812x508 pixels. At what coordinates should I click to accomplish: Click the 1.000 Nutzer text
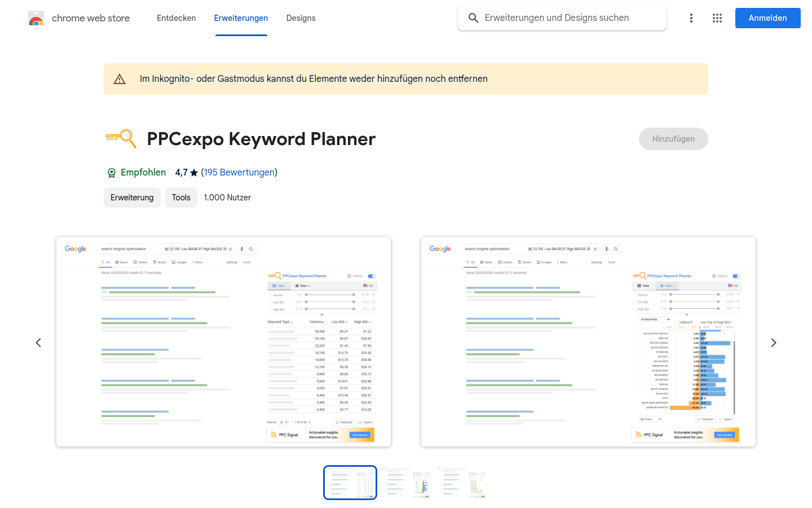pyautogui.click(x=227, y=198)
